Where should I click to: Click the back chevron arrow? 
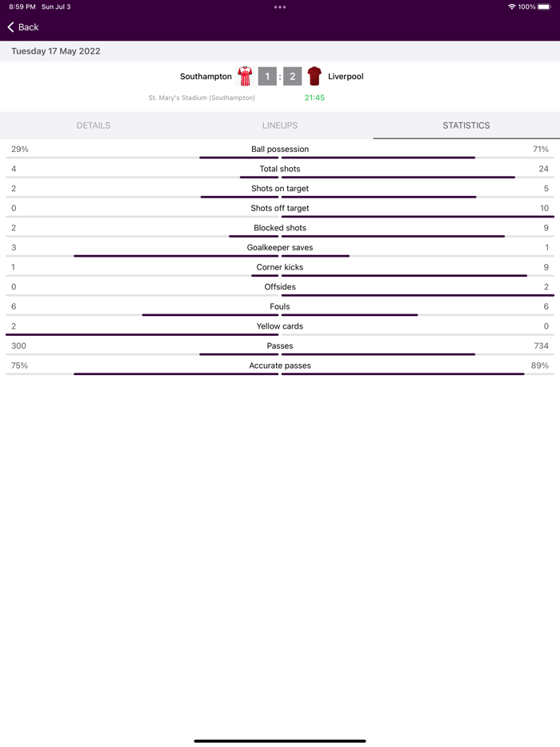coord(9,26)
